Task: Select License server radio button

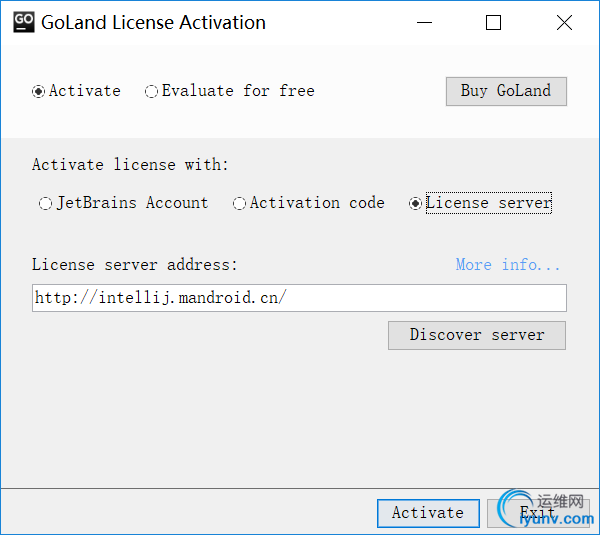Action: click(416, 203)
